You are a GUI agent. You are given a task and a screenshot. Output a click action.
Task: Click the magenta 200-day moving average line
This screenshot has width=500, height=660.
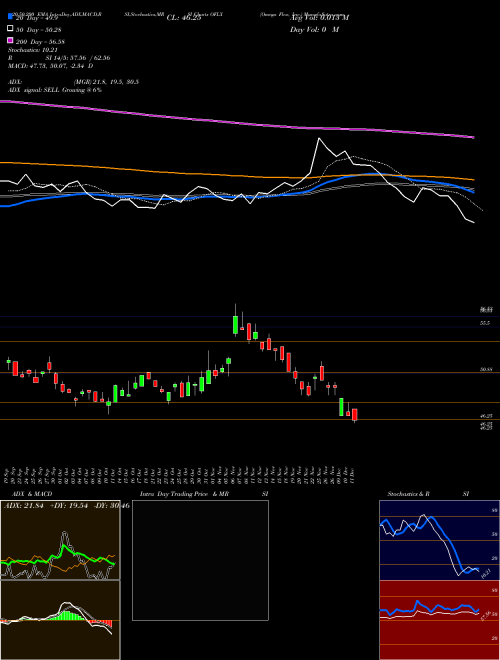(x=236, y=122)
